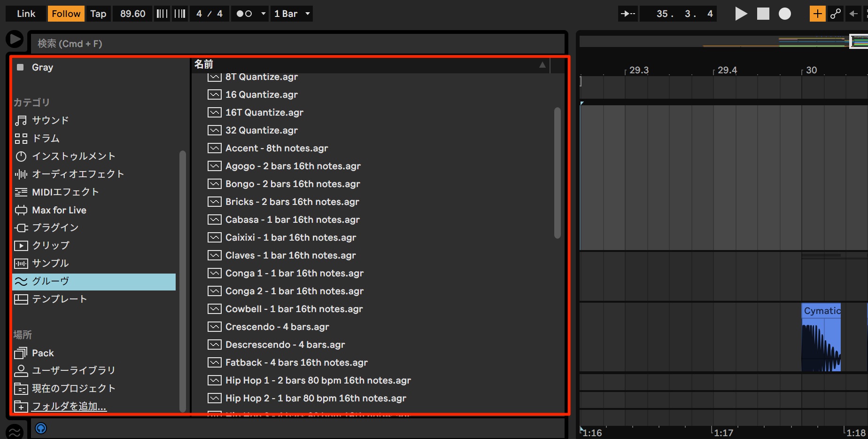Toggle the automation arm icon
The image size is (868, 439).
coord(836,14)
